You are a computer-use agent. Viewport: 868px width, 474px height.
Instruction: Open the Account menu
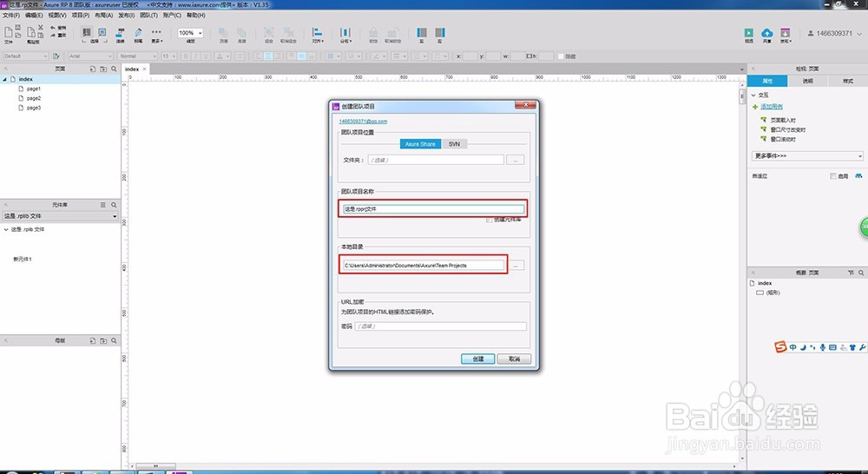tap(172, 15)
